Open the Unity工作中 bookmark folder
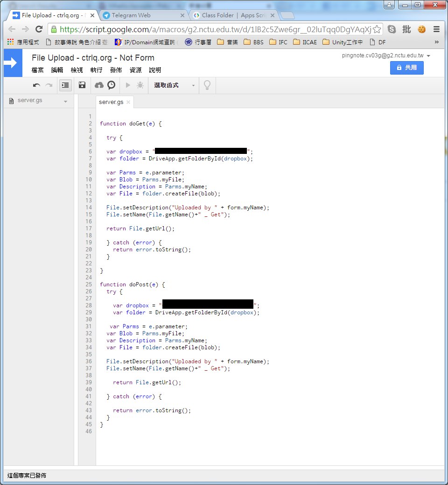448x485 pixels. tap(343, 42)
